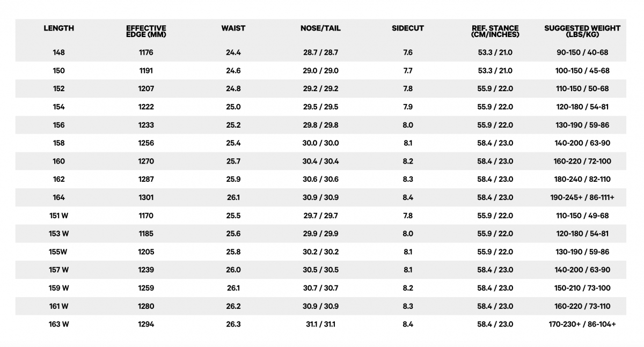The width and height of the screenshot is (644, 347).
Task: Click the WAIST column header
Action: tap(233, 28)
